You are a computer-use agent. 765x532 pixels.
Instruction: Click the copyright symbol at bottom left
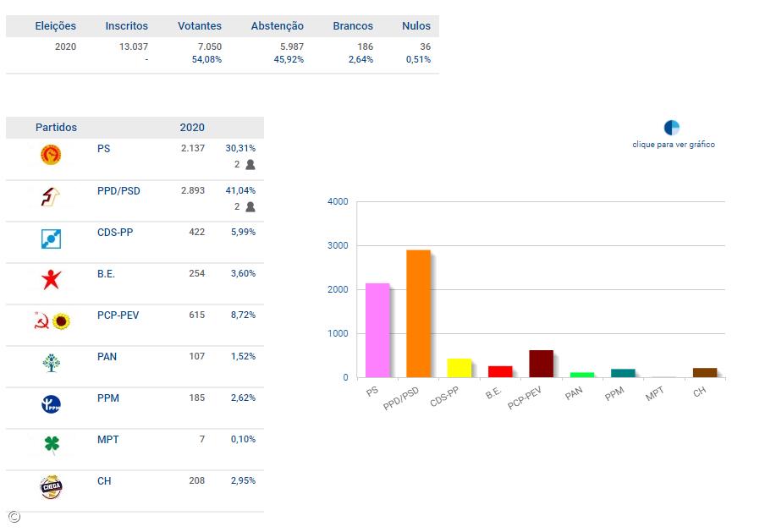point(14,517)
